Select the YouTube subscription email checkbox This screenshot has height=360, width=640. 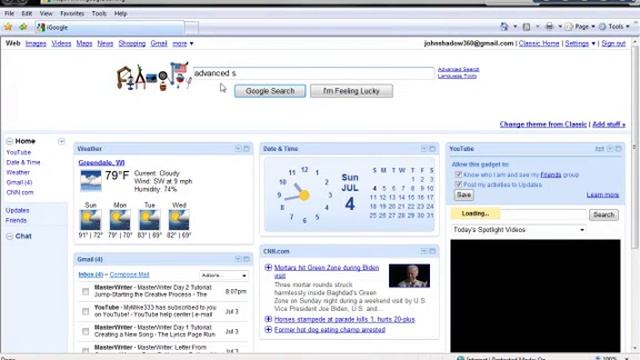pyautogui.click(x=85, y=311)
